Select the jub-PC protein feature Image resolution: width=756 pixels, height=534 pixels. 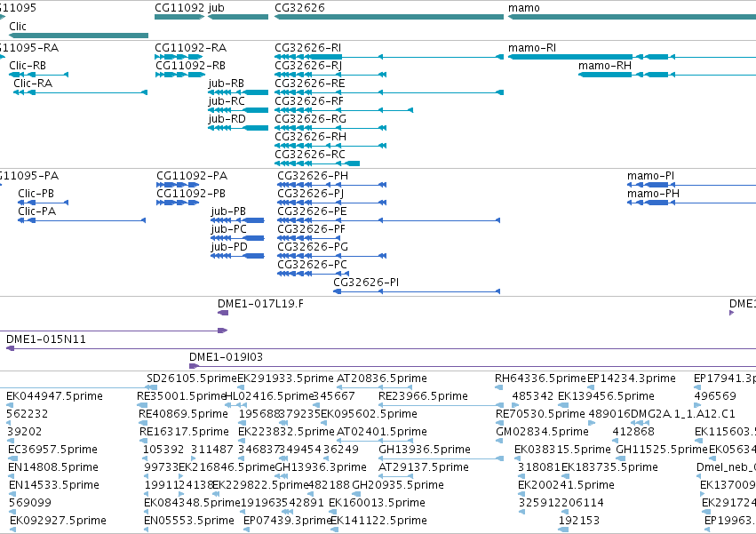[237, 238]
